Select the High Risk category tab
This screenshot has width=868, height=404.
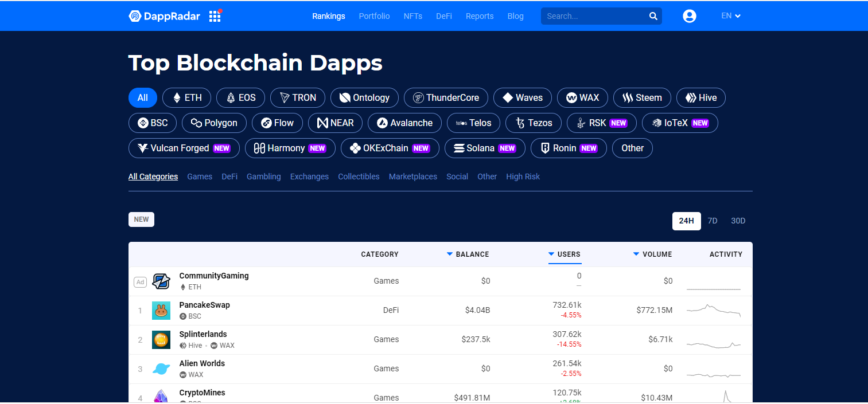[523, 176]
